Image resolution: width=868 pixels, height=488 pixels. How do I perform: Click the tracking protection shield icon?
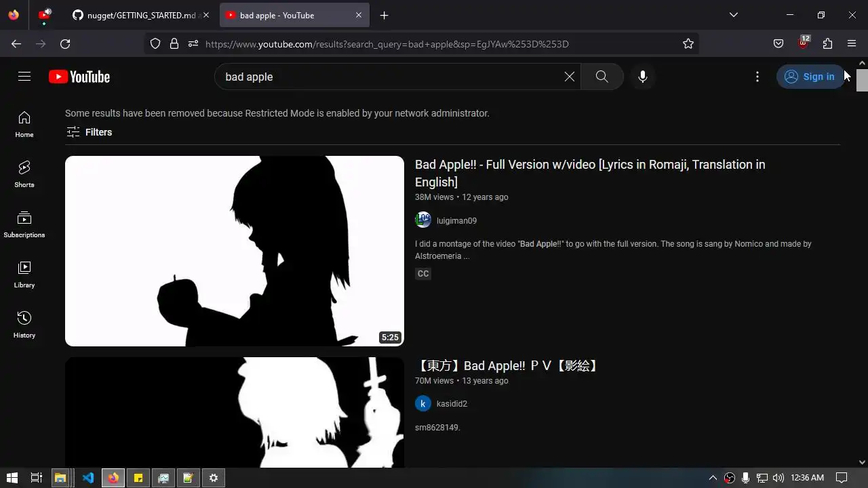[155, 43]
